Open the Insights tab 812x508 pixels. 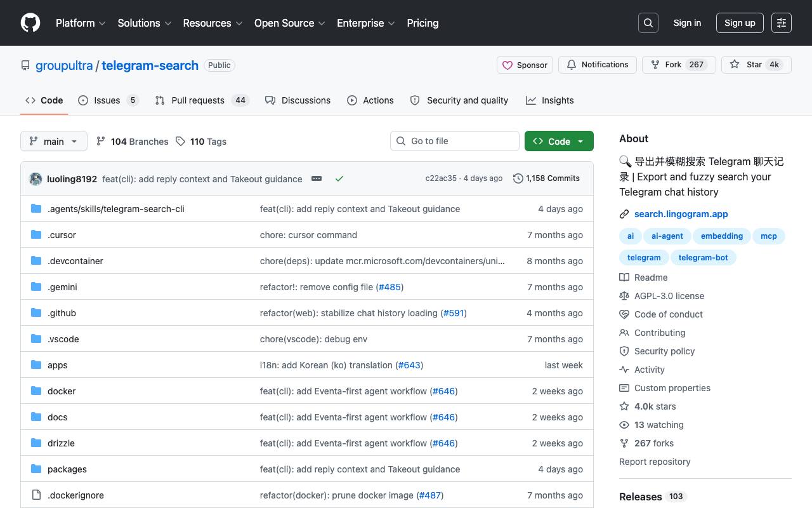550,100
